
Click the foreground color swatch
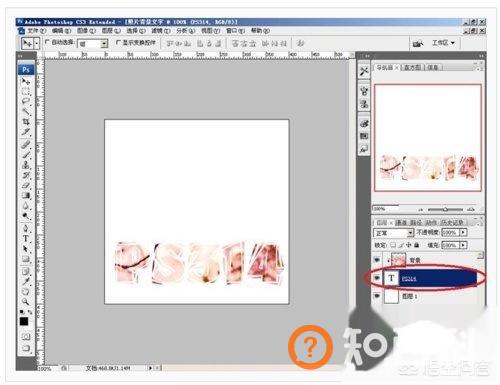(24, 321)
